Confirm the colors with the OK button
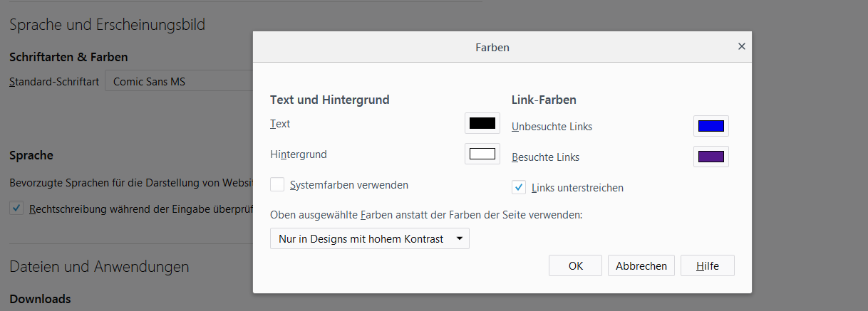 [x=575, y=265]
